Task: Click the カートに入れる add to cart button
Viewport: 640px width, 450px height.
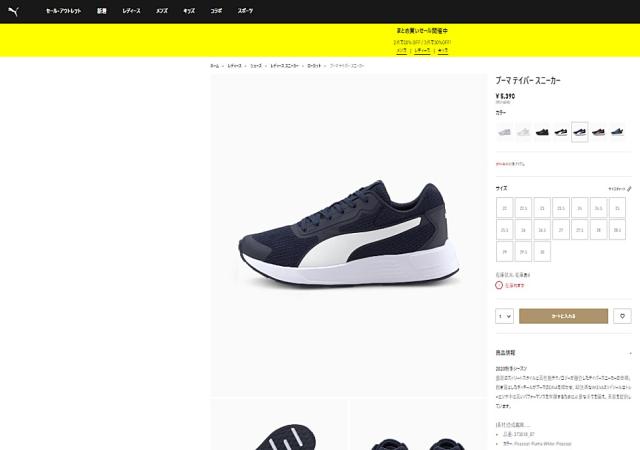Action: point(563,316)
